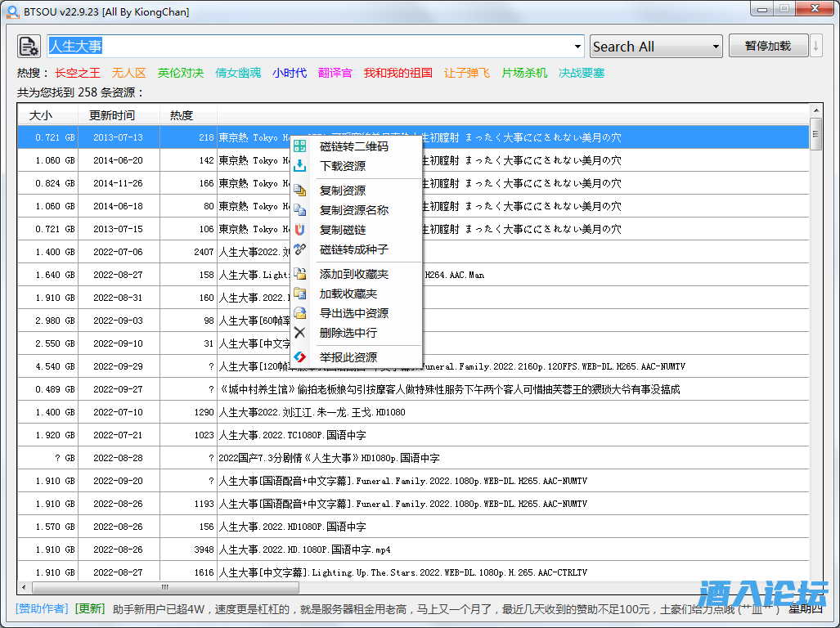840x628 pixels.
Task: Click the X icon for 删除选中行
Action: 300,333
